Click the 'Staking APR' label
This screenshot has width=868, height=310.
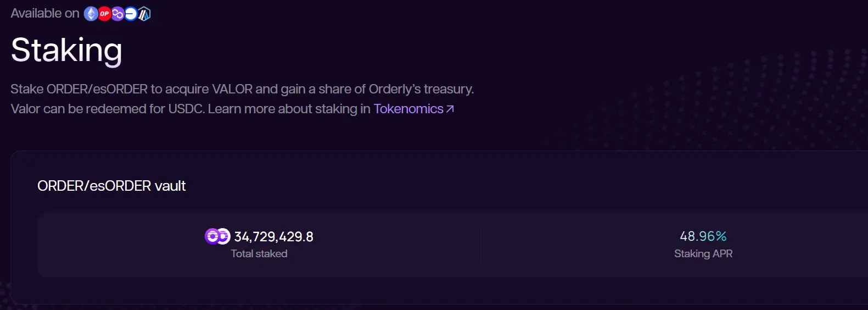(703, 253)
